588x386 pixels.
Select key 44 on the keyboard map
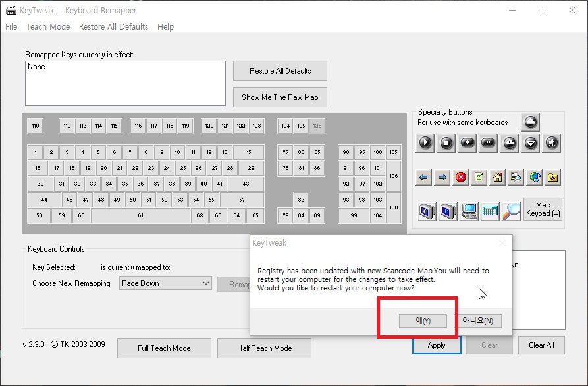click(x=44, y=200)
